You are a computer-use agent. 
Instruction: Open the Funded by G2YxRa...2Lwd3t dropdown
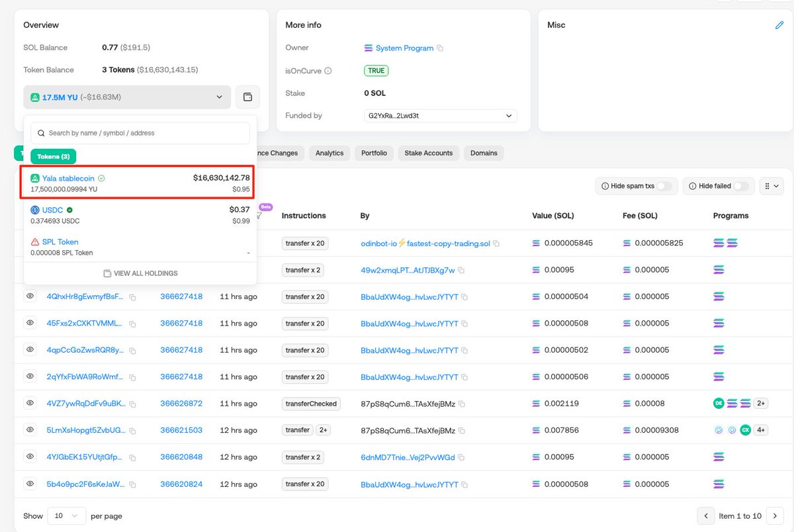440,116
